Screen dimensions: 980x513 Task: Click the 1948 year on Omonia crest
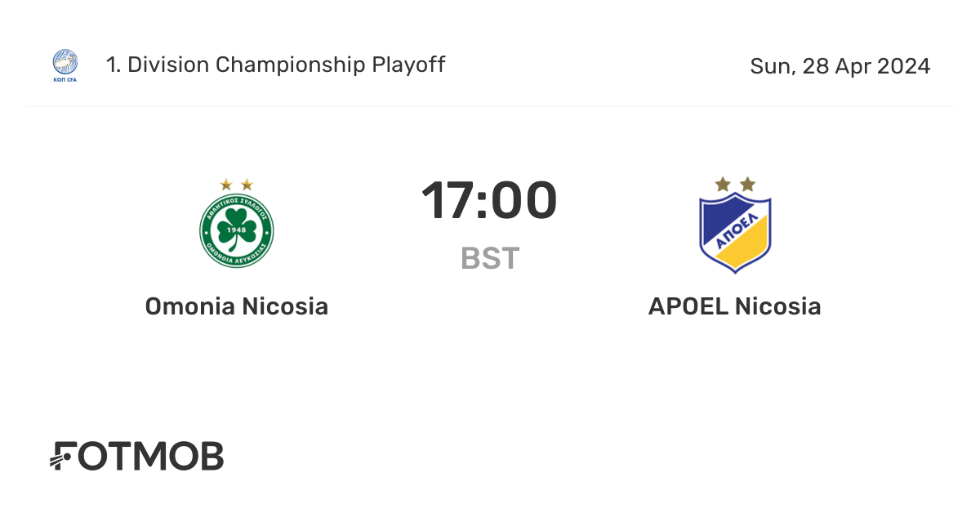pyautogui.click(x=237, y=228)
